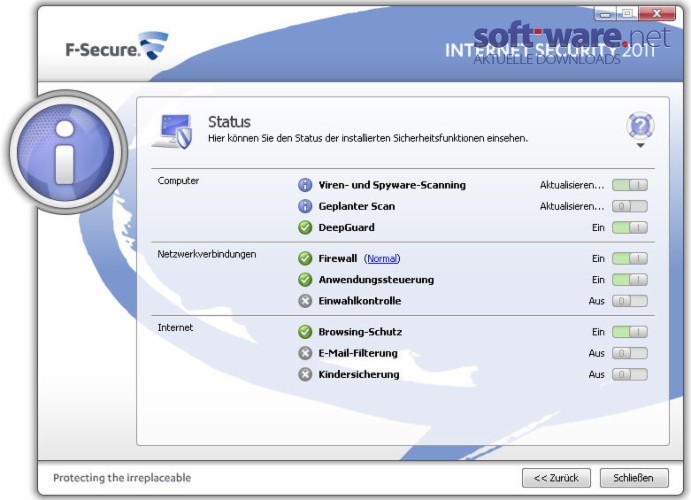Select Einwahlkontrolle label

click(360, 301)
